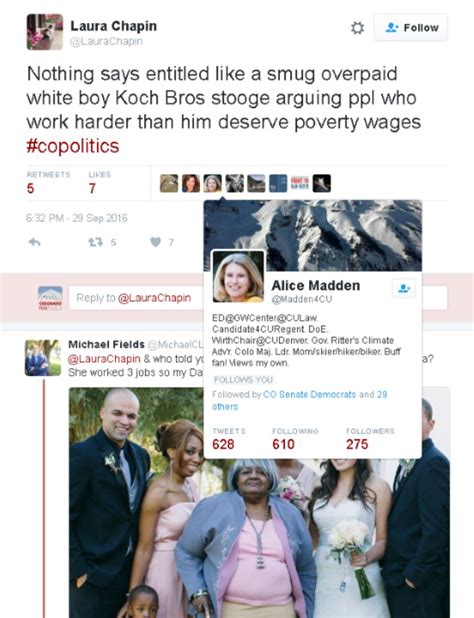Click the '29 others' followers link
This screenshot has width=474, height=618.
(299, 400)
